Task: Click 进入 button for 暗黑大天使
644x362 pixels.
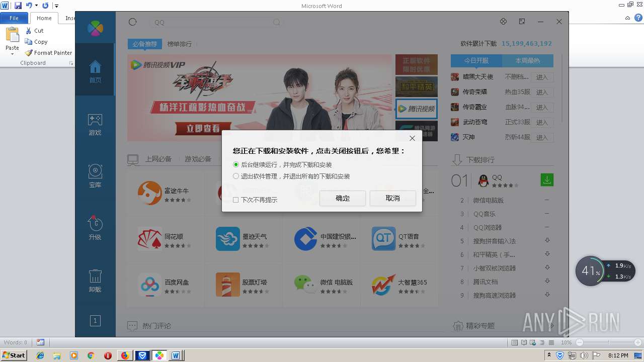Action: tap(542, 77)
